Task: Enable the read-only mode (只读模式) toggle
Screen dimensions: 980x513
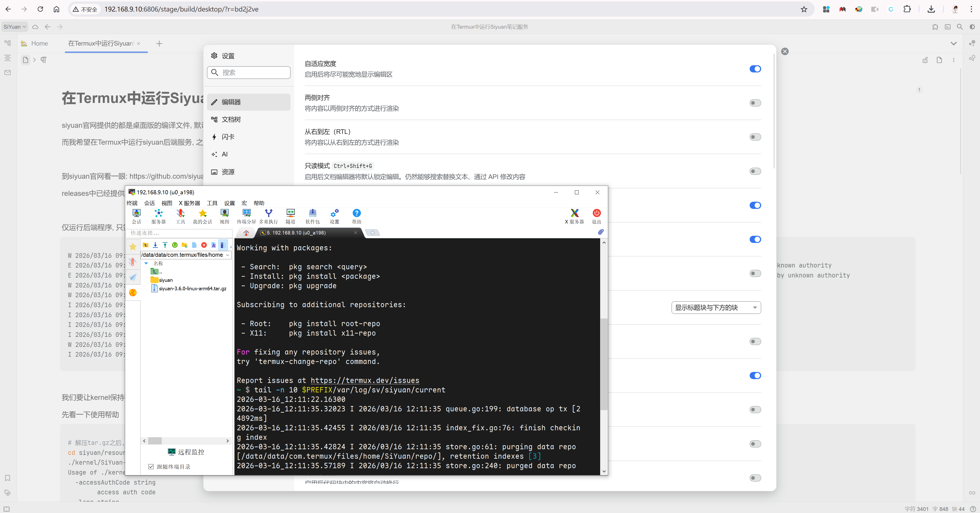Action: click(x=755, y=171)
